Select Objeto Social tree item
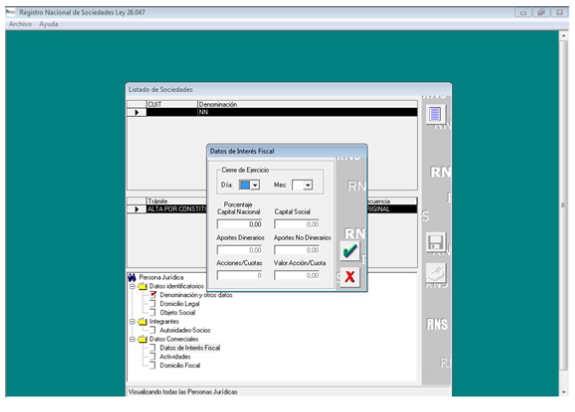Image resolution: width=575 pixels, height=412 pixels. tap(177, 313)
